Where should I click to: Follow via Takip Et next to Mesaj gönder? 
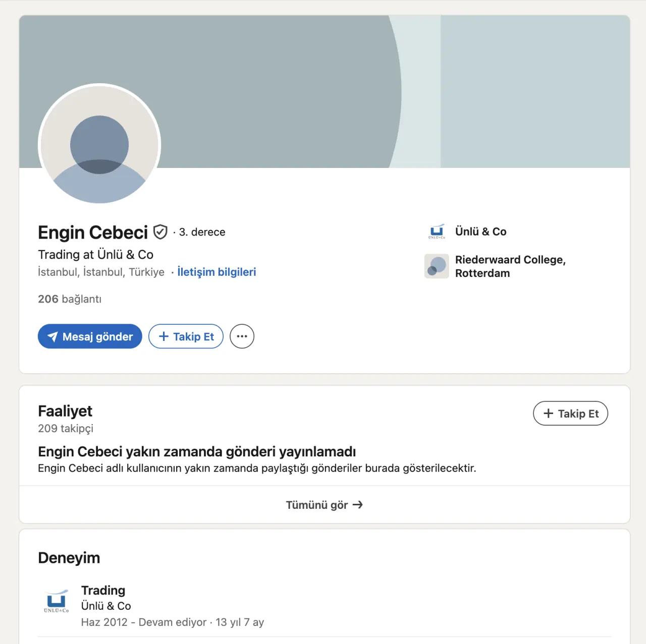coord(186,336)
